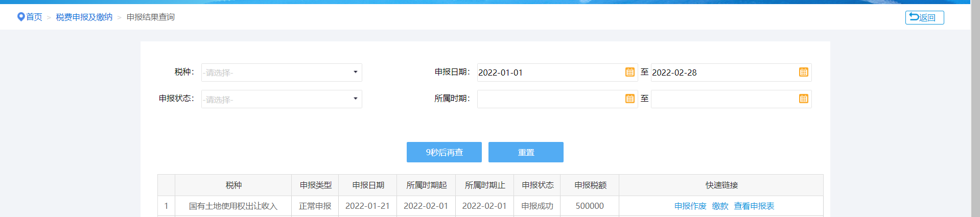Click the 正常申报 cell
This screenshot has width=980, height=217.
315,206
